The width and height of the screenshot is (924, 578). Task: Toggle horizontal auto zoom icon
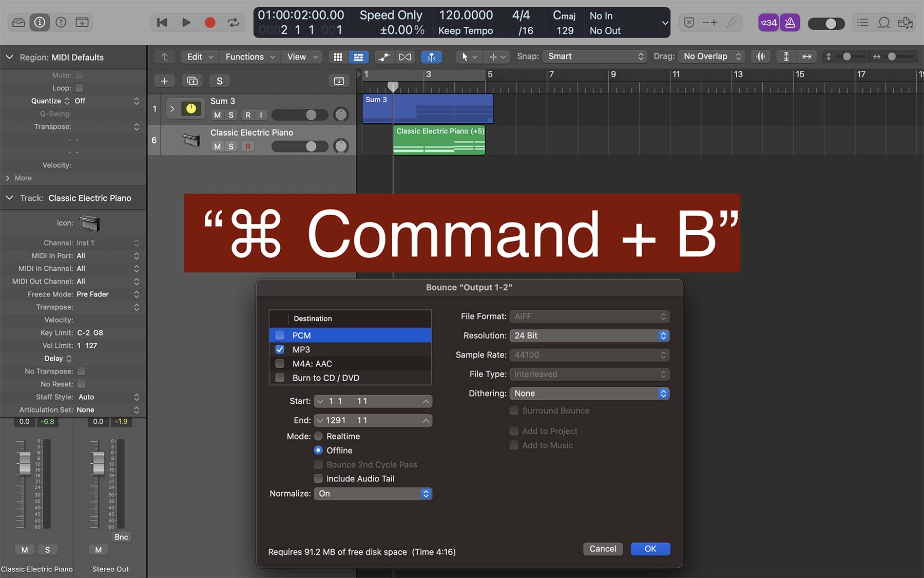pyautogui.click(x=807, y=57)
